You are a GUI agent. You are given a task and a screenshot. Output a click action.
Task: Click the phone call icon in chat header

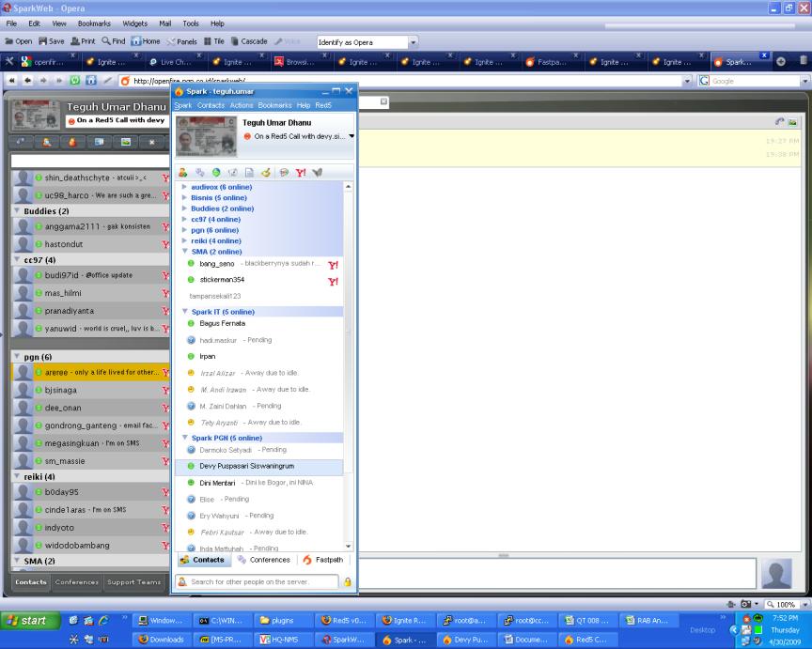click(x=779, y=121)
